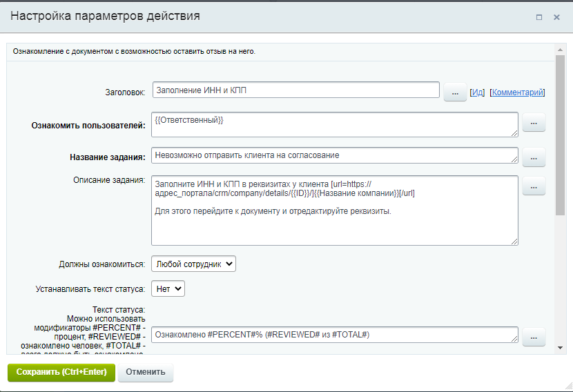Focus the Ознакомить пользователей text area
Screen dimensions: 573x392
335,125
